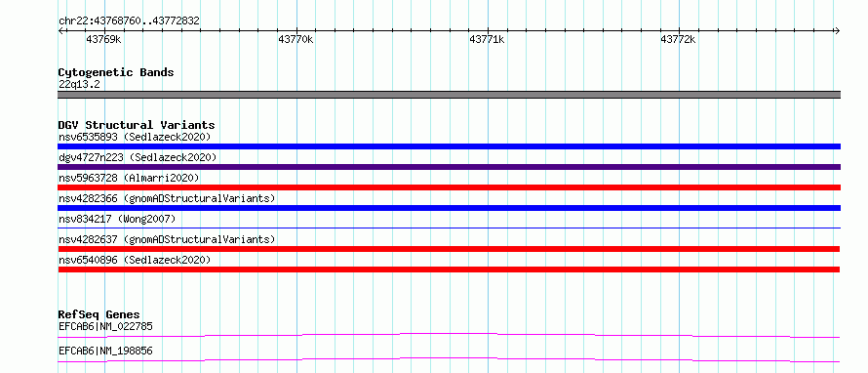
Task: Select the red bar under nsv4282637
Action: 449,249
